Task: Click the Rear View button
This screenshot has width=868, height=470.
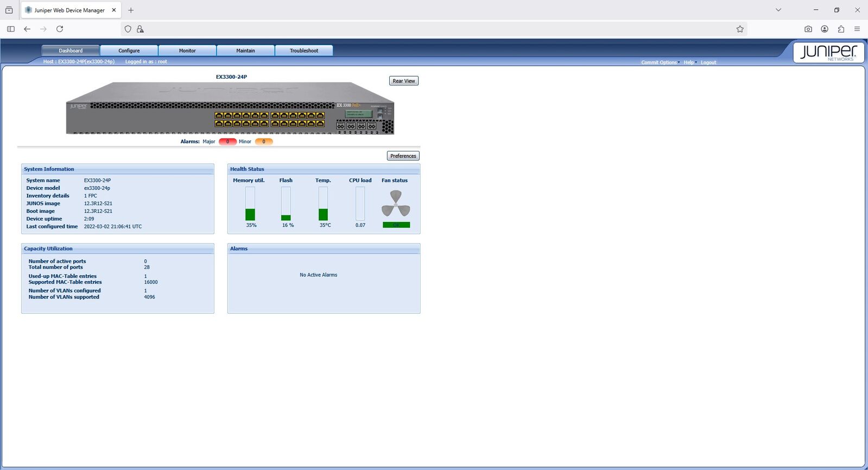Action: pyautogui.click(x=404, y=81)
